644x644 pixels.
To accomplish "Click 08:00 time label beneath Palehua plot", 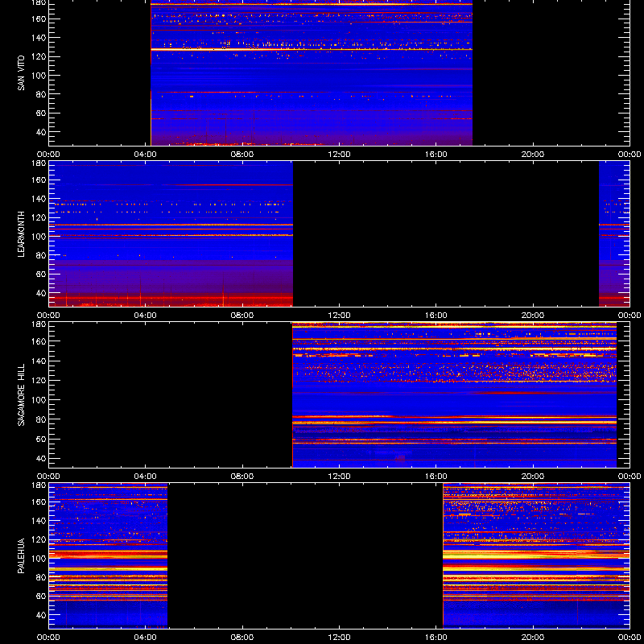I will tap(242, 638).
